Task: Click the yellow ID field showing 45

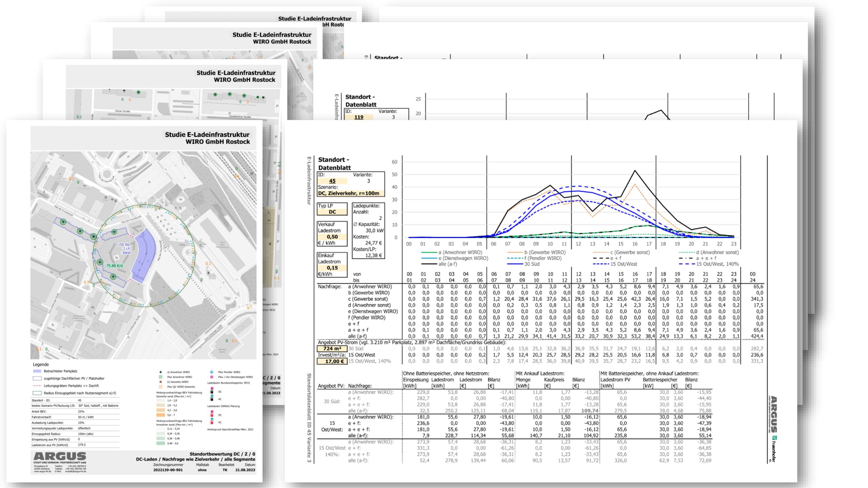Action: click(332, 181)
